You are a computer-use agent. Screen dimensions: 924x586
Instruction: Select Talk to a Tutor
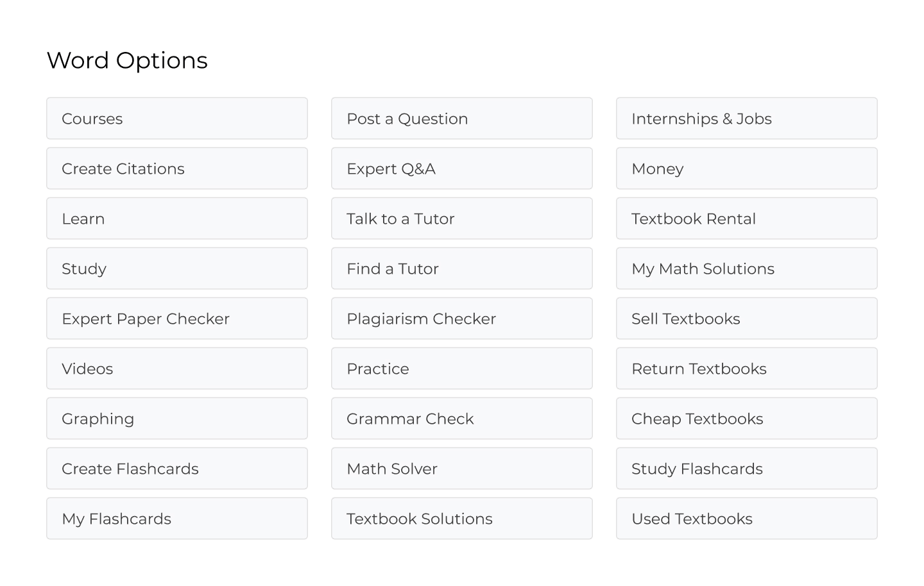pos(461,219)
